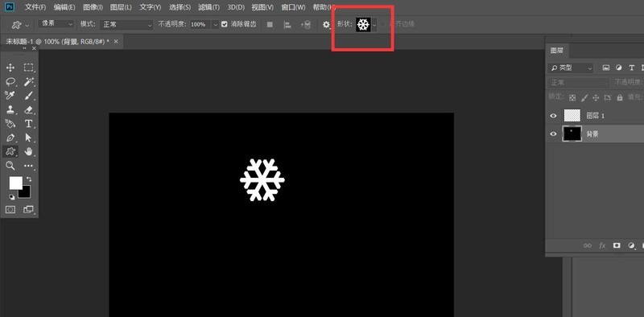This screenshot has width=644, height=317.
Task: Click the path operations square icon
Action: (270, 25)
